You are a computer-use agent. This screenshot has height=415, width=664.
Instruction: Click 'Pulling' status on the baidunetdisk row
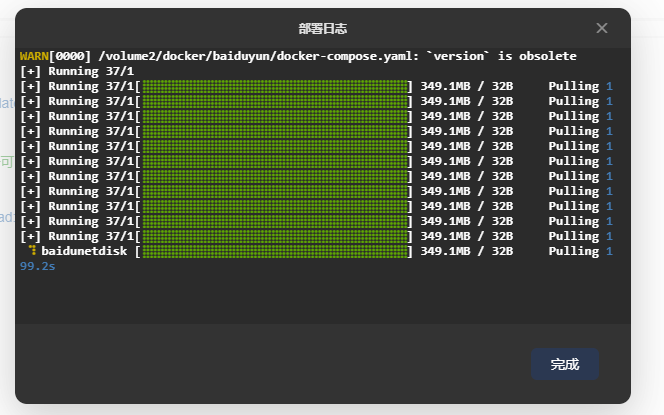click(574, 251)
